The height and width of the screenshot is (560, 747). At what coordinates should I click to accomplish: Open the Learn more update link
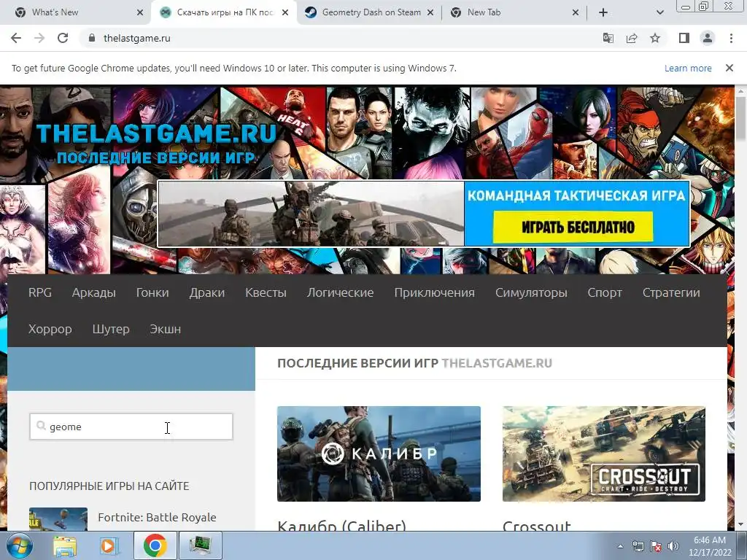click(x=688, y=68)
